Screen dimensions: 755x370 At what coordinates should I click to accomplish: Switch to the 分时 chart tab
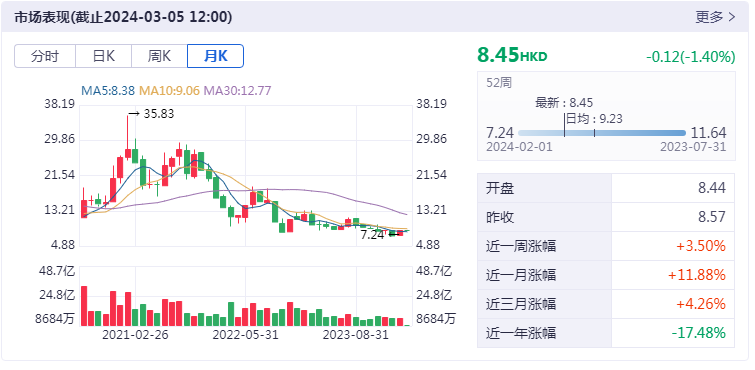click(45, 56)
